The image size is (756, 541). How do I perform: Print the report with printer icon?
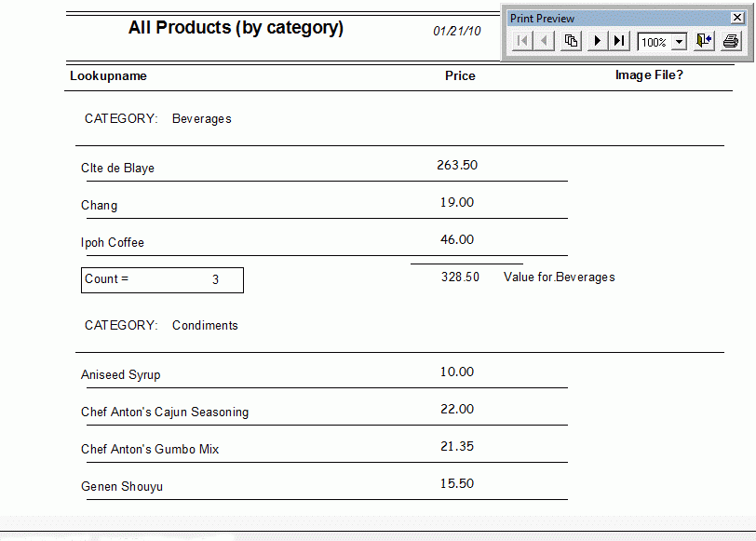point(731,41)
